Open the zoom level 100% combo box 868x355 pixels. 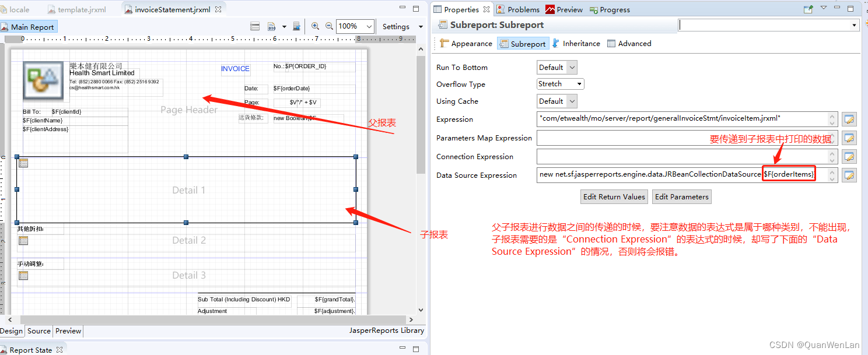coord(355,26)
